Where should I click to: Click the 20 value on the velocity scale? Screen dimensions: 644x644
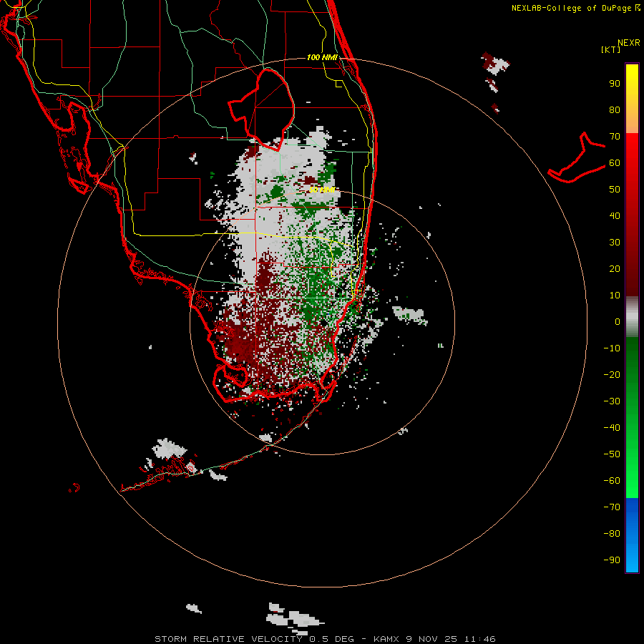[x=615, y=268]
